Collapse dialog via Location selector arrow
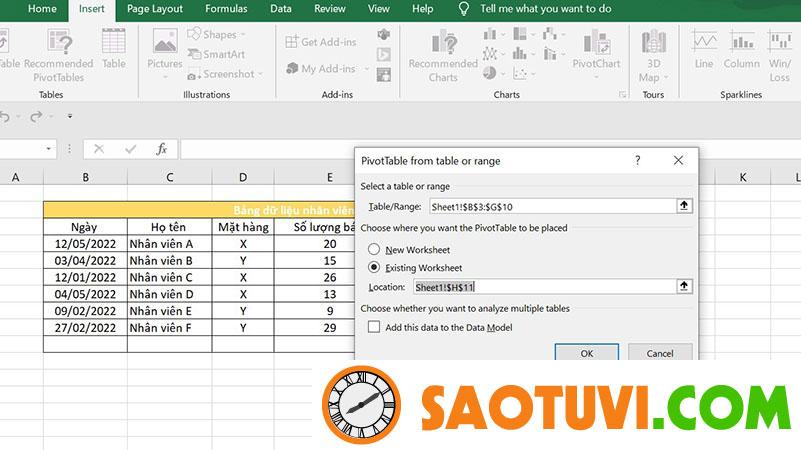 click(x=684, y=286)
